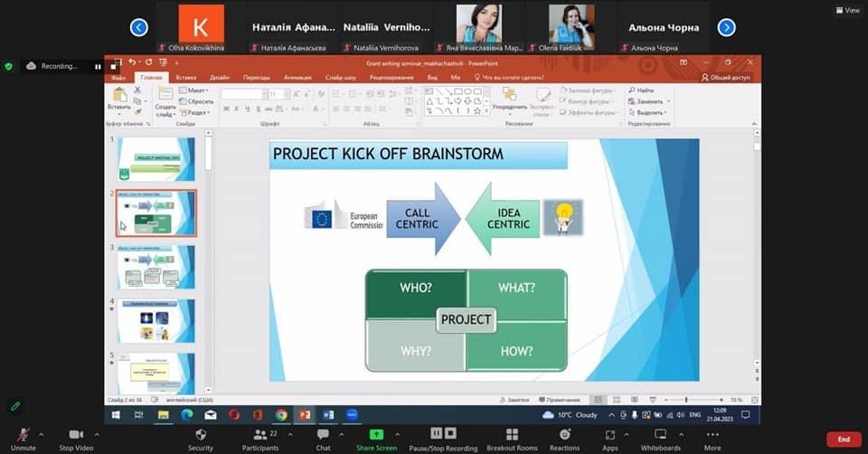
Task: Adjust the PowerPoint zoom slider
Action: (686, 400)
